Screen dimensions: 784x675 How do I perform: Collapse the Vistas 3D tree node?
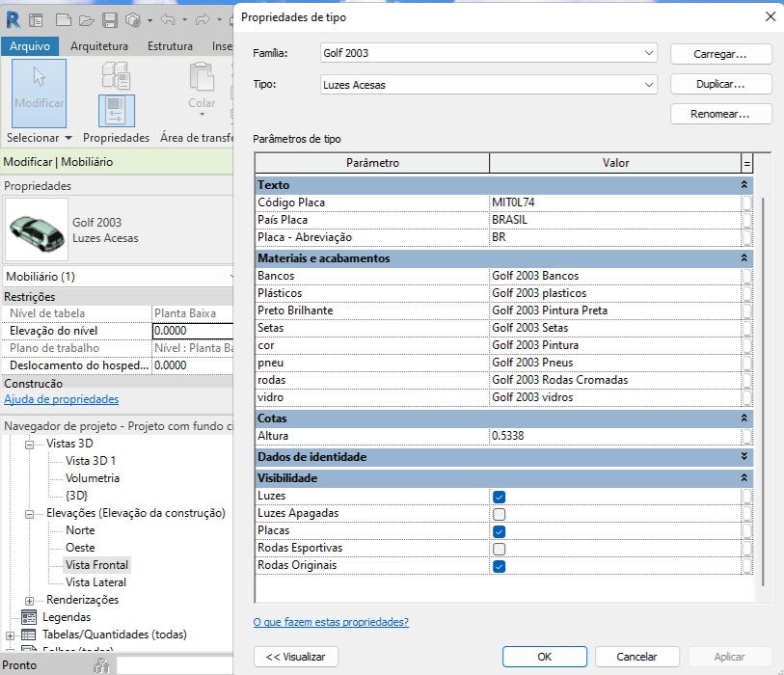(30, 444)
